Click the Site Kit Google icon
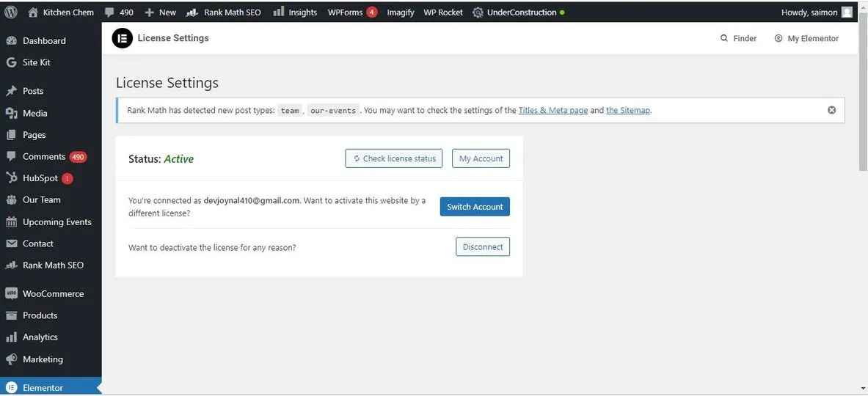 tap(11, 62)
